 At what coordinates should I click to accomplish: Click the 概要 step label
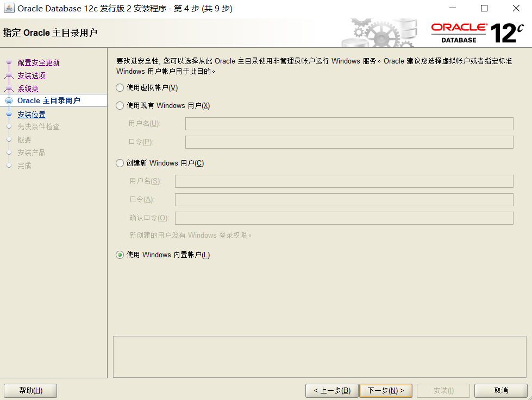tap(24, 139)
